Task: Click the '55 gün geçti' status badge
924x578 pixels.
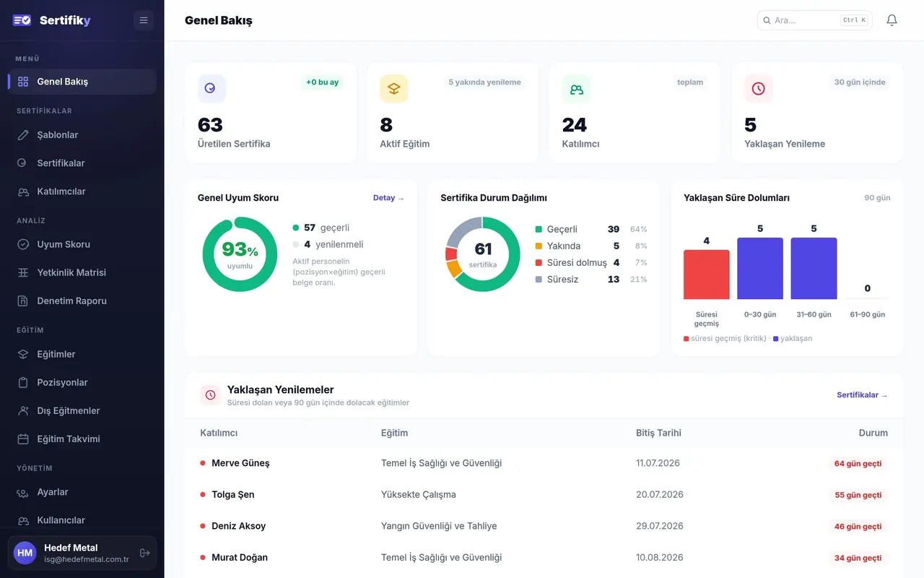Action: tap(858, 495)
